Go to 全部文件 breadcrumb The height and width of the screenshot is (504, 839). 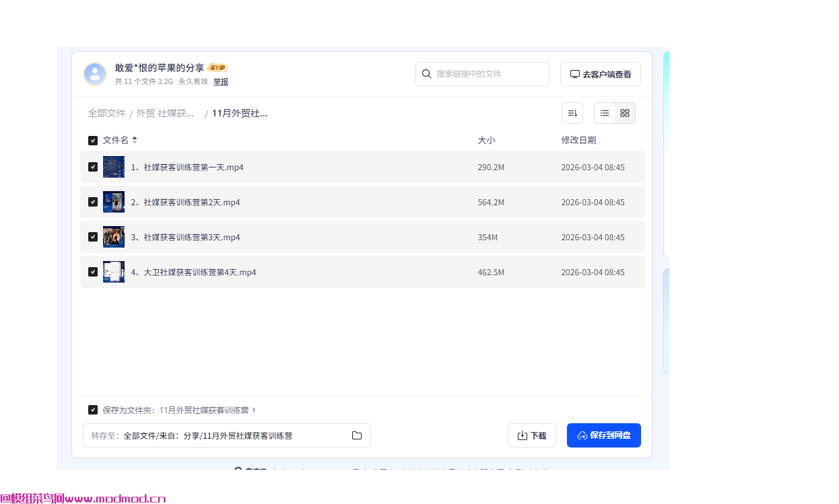coord(106,113)
